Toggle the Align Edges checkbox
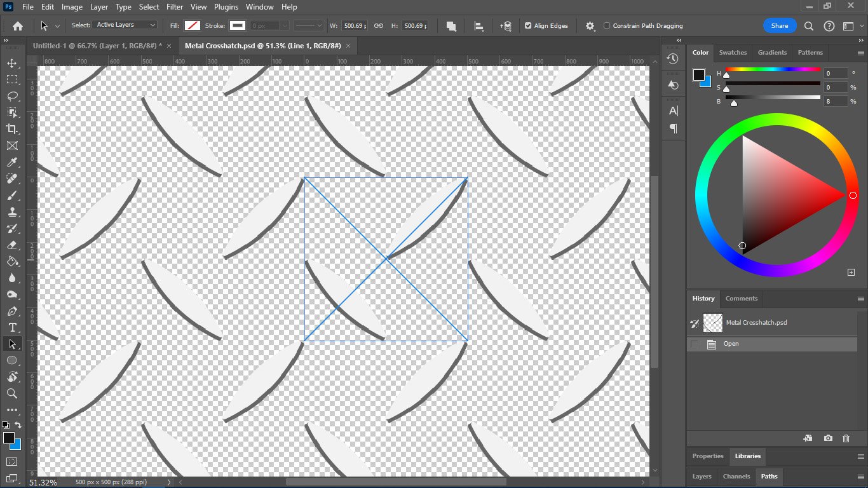The width and height of the screenshot is (868, 488). pyautogui.click(x=528, y=26)
